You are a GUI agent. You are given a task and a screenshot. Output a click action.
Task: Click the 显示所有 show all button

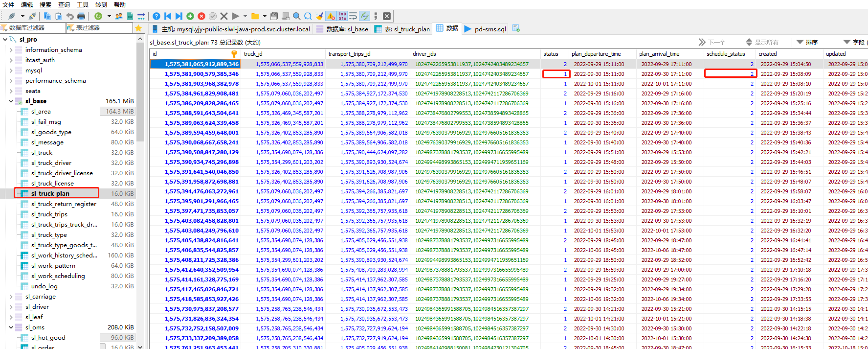tap(762, 43)
